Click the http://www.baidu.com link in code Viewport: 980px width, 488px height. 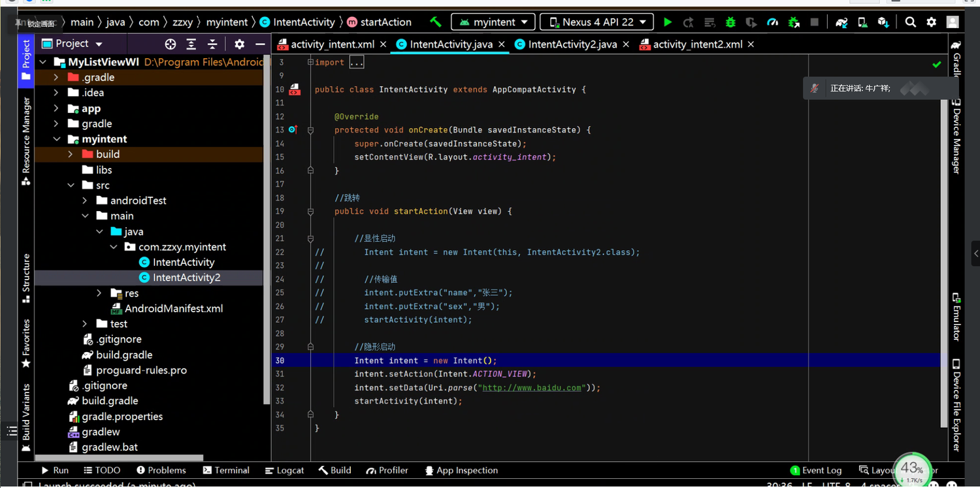pos(531,388)
